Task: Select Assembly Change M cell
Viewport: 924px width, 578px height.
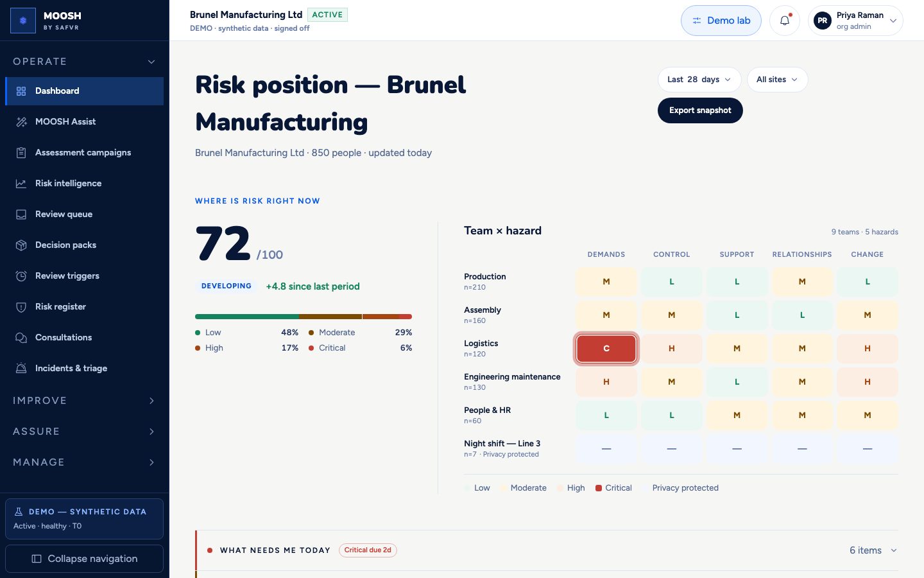Action: pos(868,315)
